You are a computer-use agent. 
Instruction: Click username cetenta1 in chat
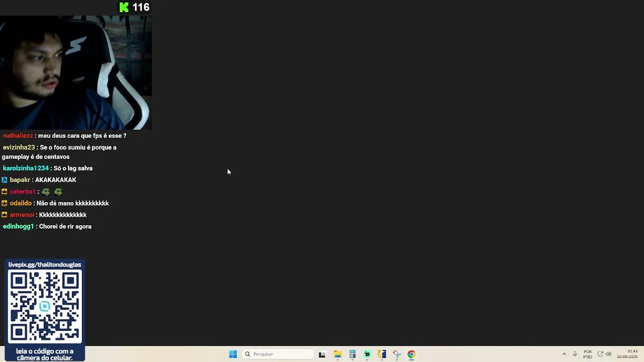pyautogui.click(x=23, y=192)
